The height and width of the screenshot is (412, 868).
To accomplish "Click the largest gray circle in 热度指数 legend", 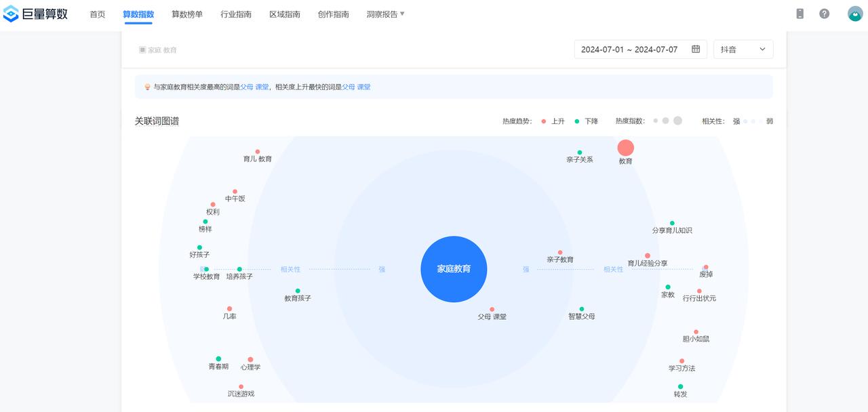I will click(x=677, y=120).
